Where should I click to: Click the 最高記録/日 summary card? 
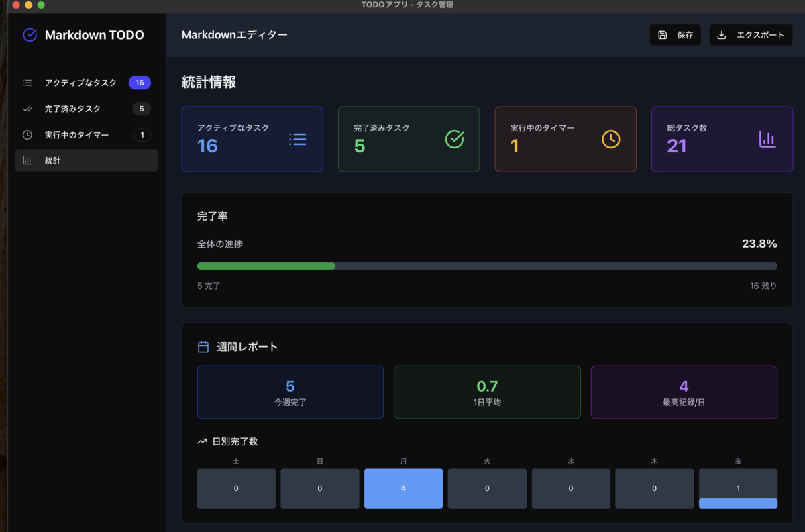point(684,392)
